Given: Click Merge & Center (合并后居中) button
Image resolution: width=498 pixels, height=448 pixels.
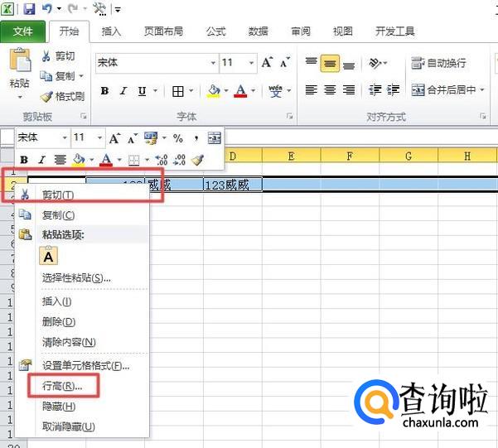Looking at the screenshot, I should (x=443, y=90).
